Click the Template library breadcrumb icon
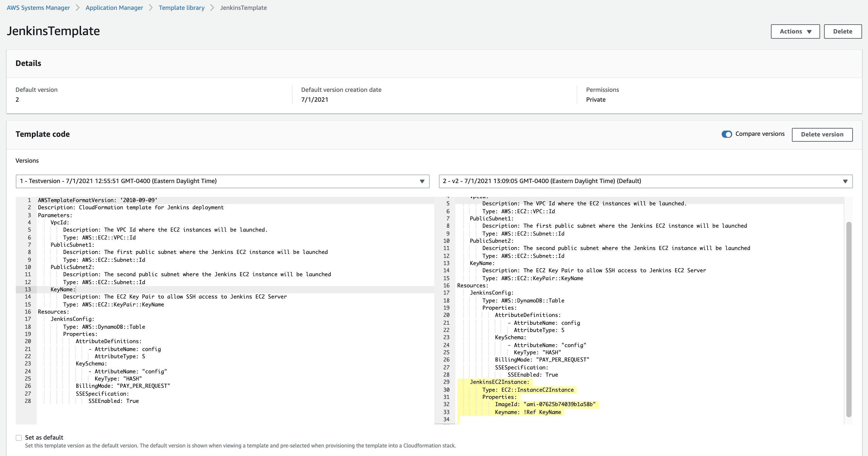 coord(181,8)
